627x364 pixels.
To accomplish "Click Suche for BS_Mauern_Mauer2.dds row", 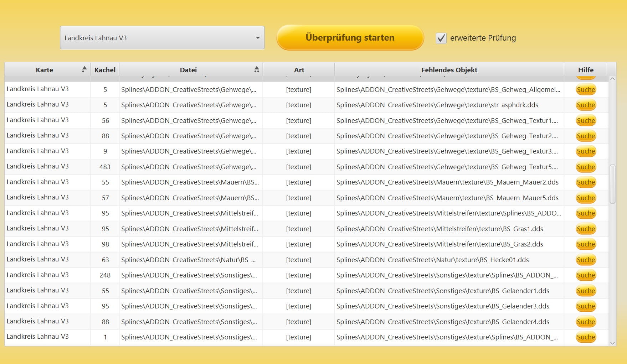I will 586,182.
